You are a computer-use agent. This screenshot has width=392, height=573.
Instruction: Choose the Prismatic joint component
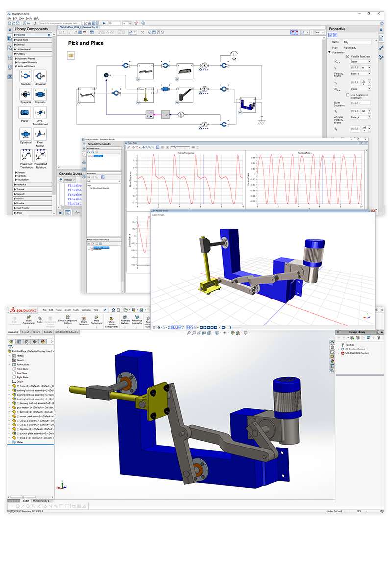[x=40, y=94]
